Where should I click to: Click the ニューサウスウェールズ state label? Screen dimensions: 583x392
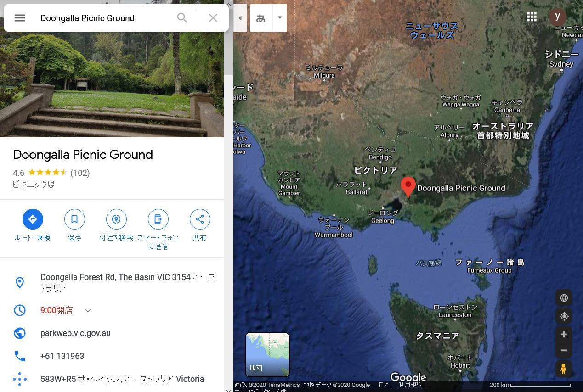coord(432,30)
